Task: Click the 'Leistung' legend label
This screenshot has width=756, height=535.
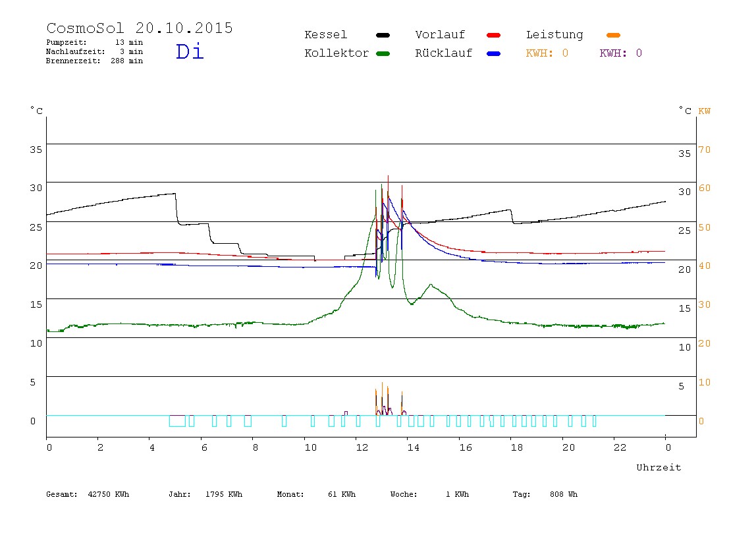Action: coord(554,35)
